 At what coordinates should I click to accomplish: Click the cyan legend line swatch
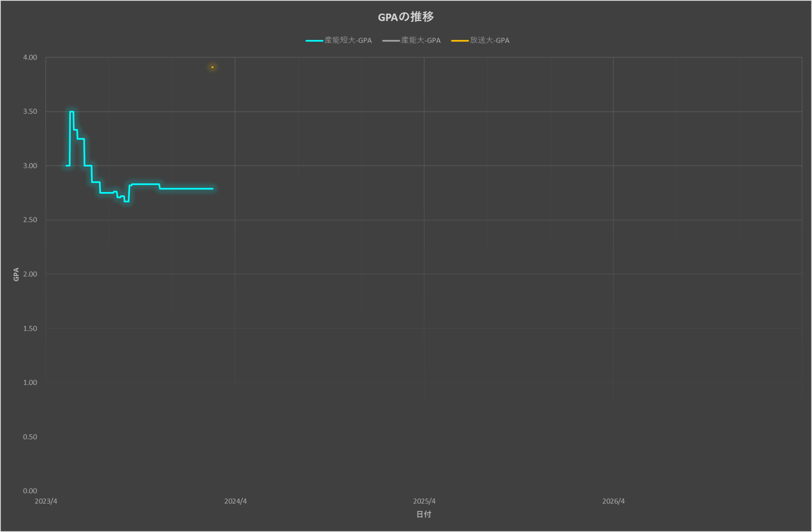(x=314, y=41)
